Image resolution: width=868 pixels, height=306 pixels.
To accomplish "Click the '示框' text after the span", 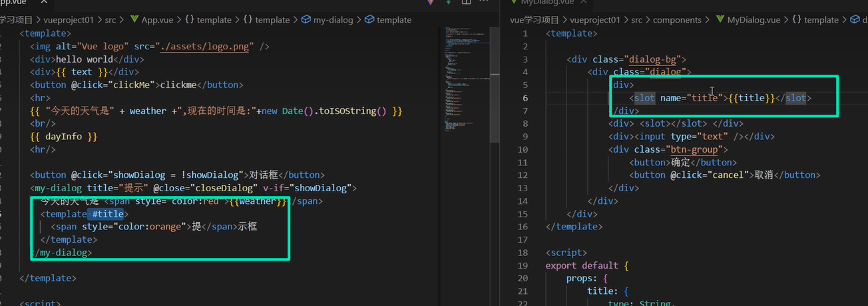I will coord(248,227).
